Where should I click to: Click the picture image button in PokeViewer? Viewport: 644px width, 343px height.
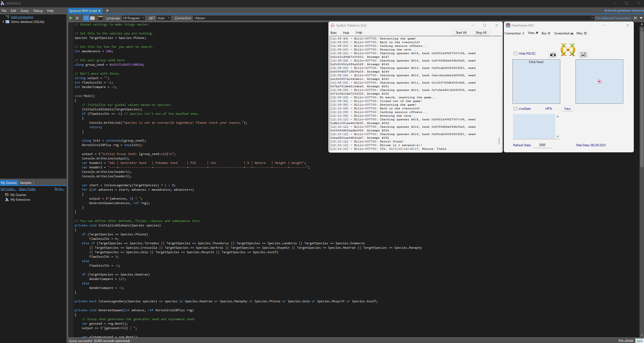583,55
